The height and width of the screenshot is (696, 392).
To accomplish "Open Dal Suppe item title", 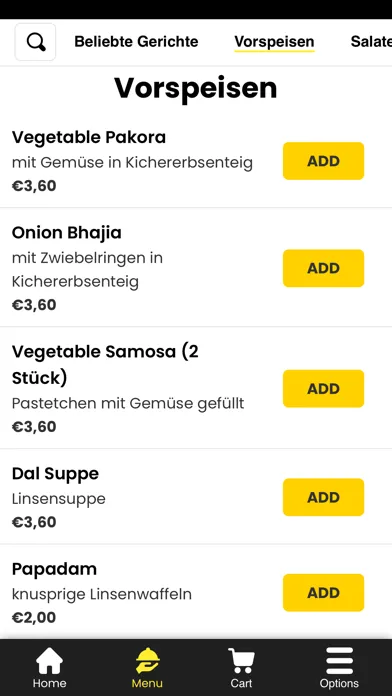I will pyautogui.click(x=55, y=474).
